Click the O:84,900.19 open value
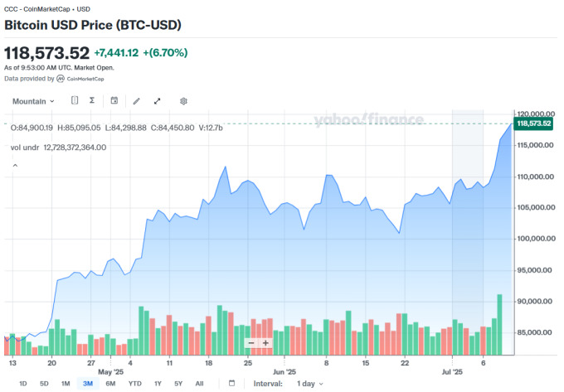The height and width of the screenshot is (392, 564). pyautogui.click(x=32, y=128)
